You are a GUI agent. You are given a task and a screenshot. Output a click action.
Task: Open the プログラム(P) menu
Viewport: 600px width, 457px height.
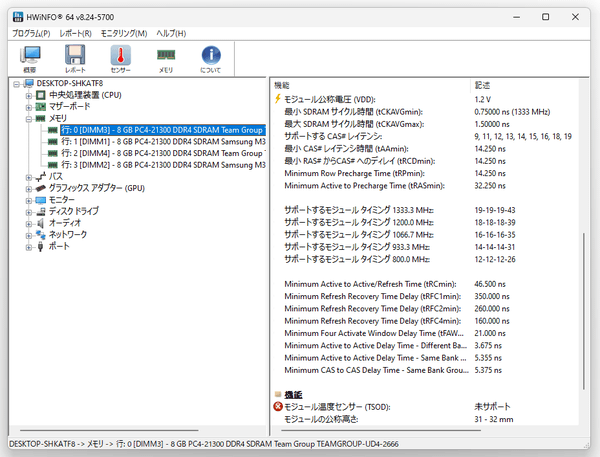(31, 33)
